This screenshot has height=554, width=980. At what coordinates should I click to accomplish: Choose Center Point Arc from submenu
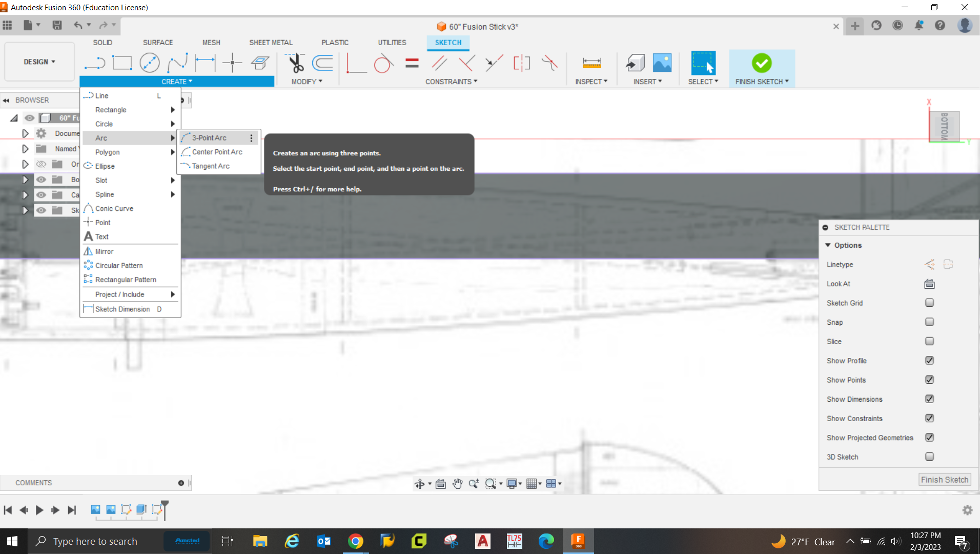(x=217, y=152)
